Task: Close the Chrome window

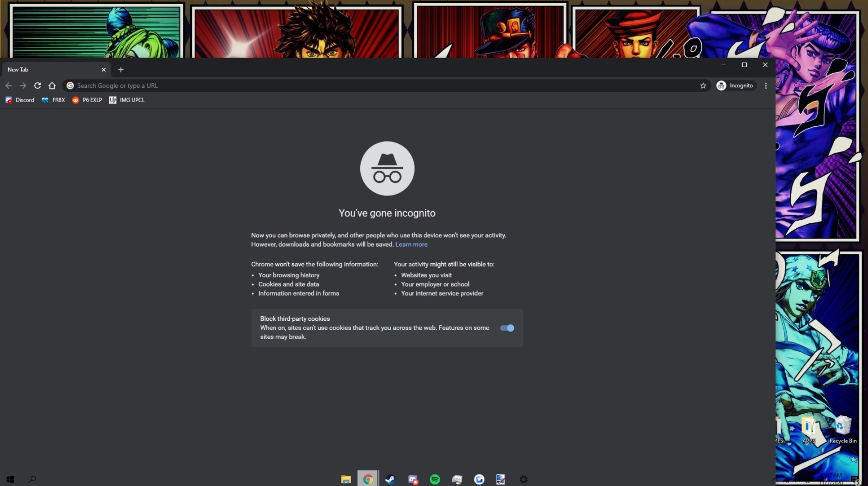Action: [765, 65]
